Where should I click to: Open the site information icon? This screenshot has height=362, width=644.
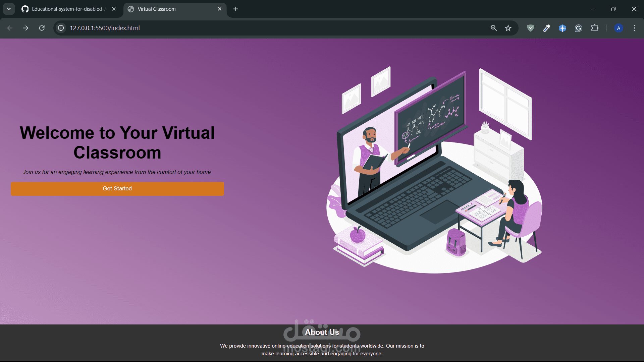point(61,28)
